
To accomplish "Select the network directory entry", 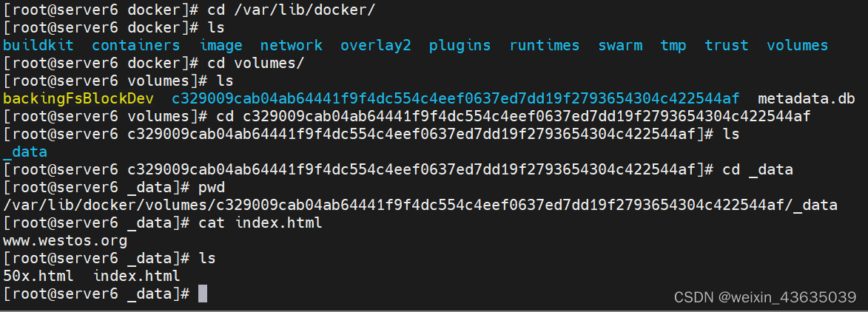I will [291, 45].
